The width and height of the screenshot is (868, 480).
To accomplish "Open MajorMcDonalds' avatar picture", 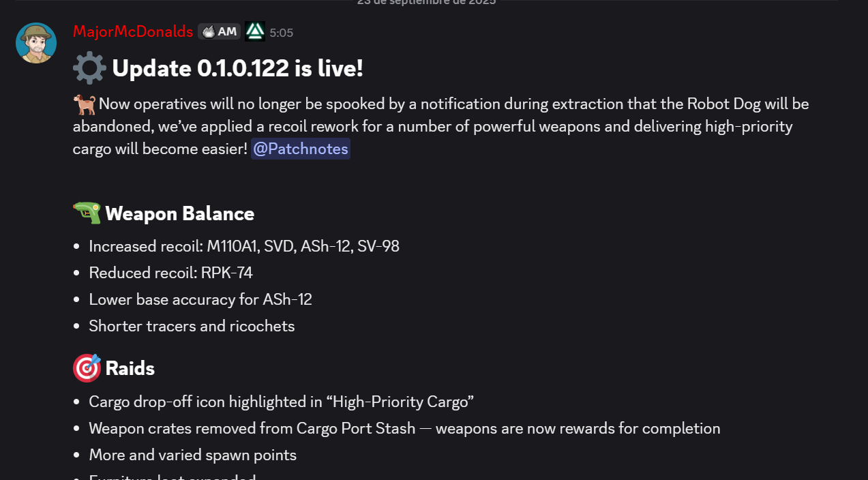I will (36, 43).
